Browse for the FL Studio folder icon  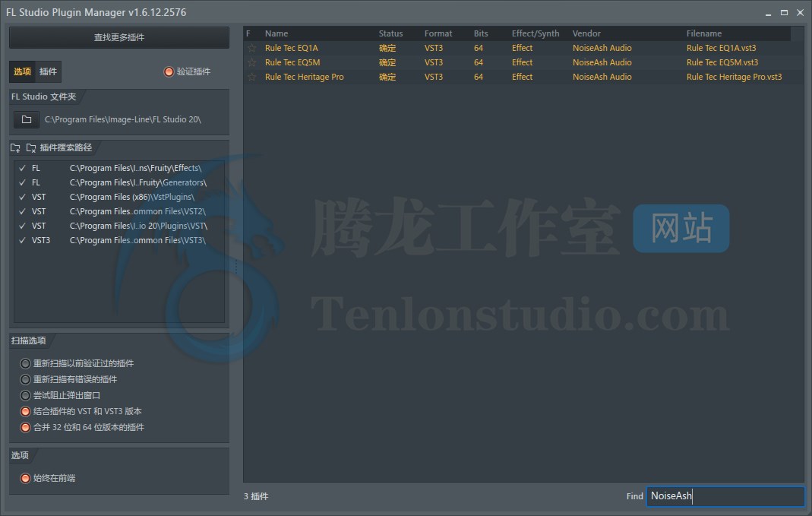point(27,119)
